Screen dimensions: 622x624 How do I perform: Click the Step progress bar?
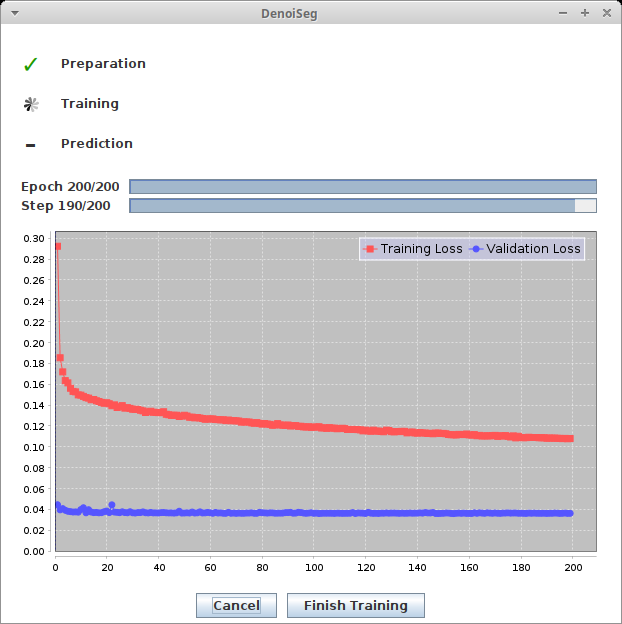(363, 206)
